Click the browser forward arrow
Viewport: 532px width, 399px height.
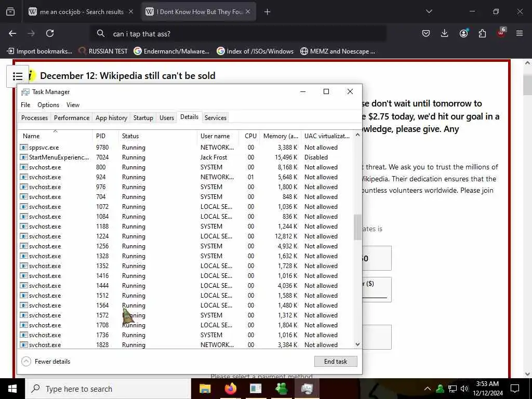31,33
